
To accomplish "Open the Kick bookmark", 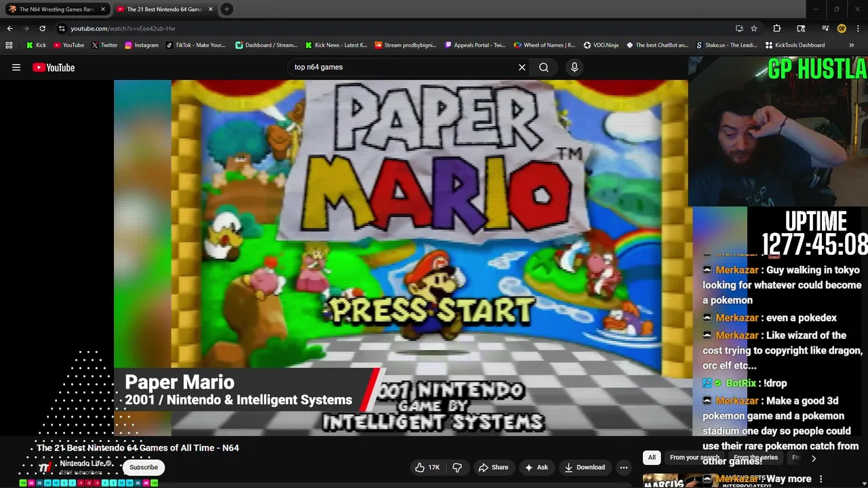I will point(36,45).
